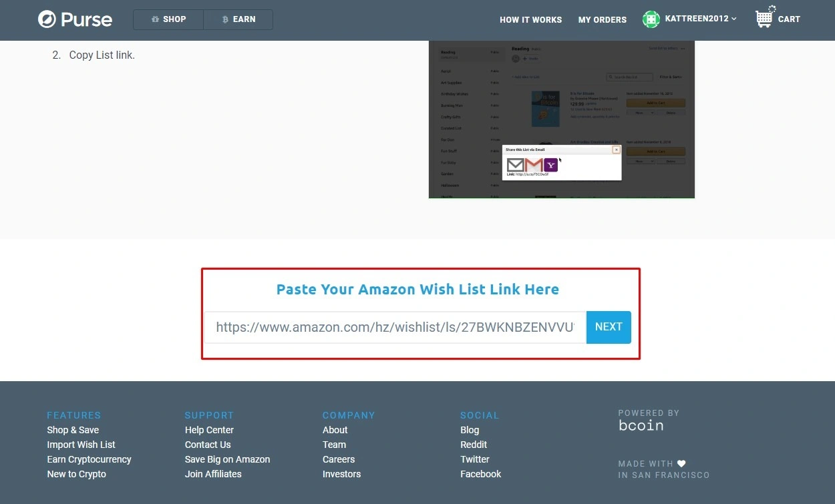Open HOW IT WORKS page

point(530,20)
